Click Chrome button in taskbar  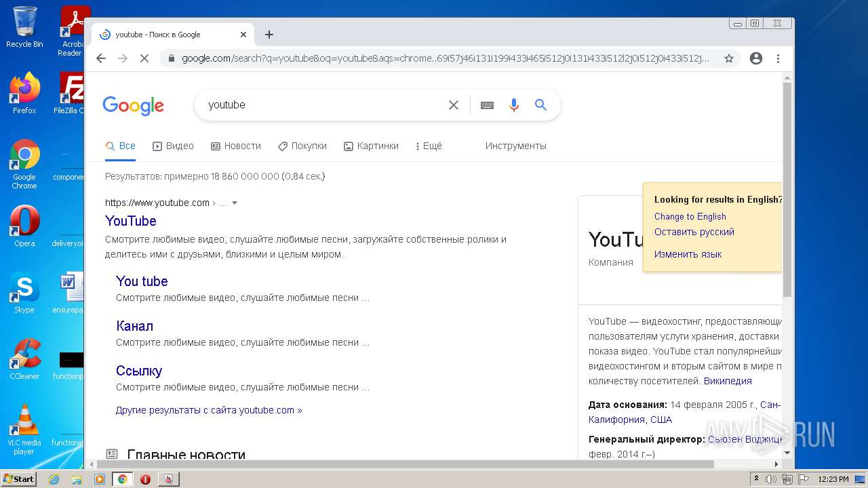123,479
